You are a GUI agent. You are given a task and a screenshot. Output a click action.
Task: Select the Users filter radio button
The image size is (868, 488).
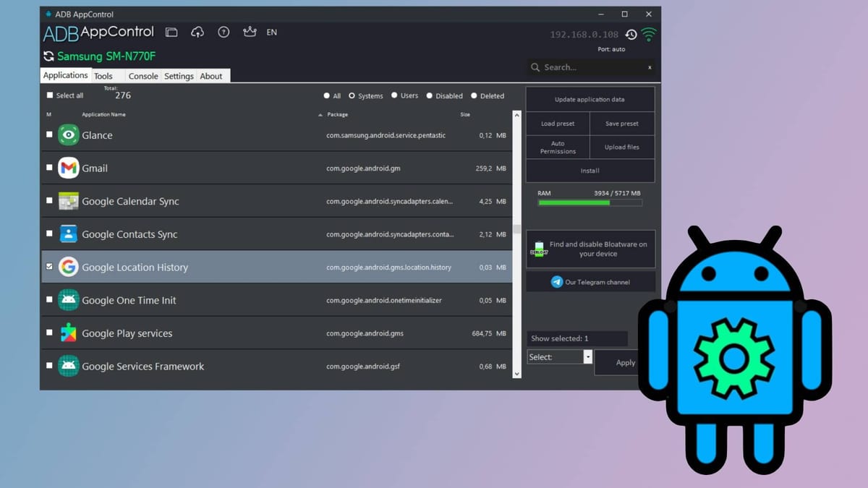[x=394, y=95]
